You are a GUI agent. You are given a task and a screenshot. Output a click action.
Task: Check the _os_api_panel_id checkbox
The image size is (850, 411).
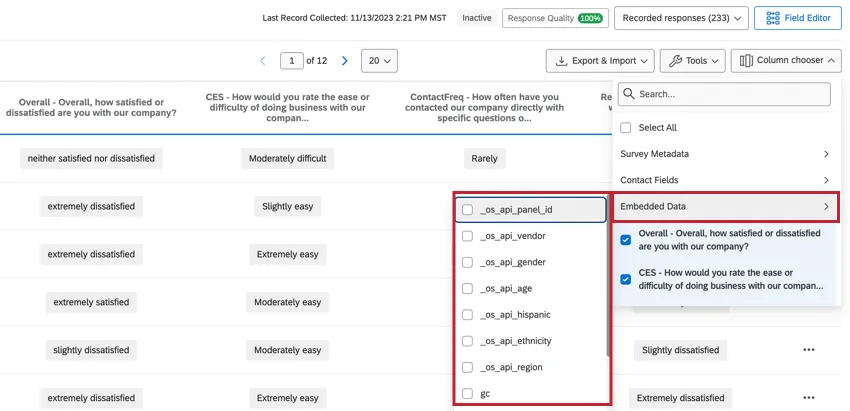point(467,210)
